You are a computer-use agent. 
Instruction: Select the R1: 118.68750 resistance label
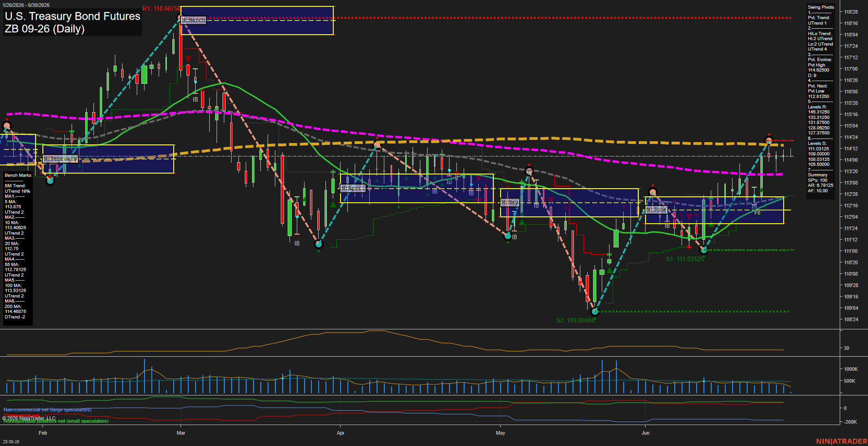point(161,9)
